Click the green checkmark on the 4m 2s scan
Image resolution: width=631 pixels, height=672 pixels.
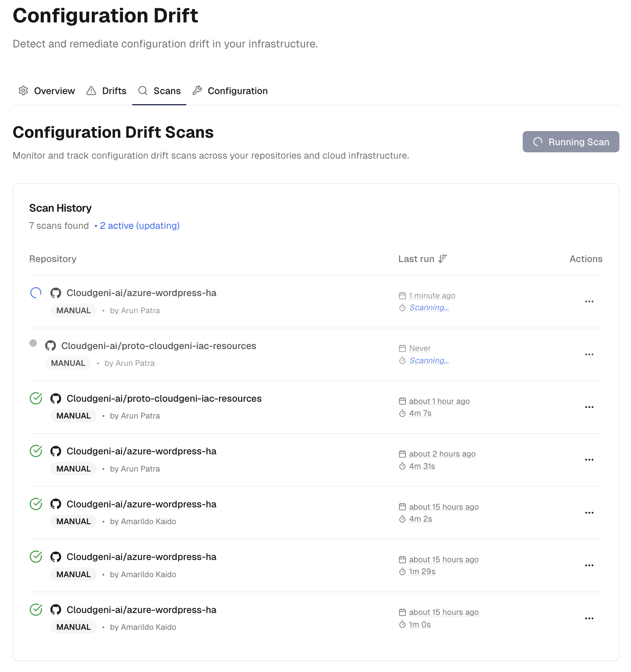(36, 504)
